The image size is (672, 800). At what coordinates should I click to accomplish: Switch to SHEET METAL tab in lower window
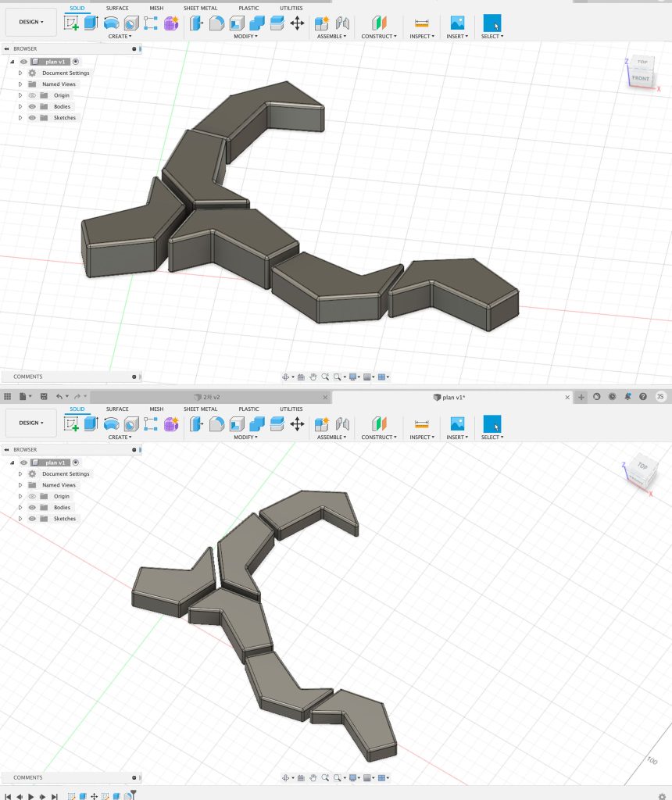tap(201, 409)
